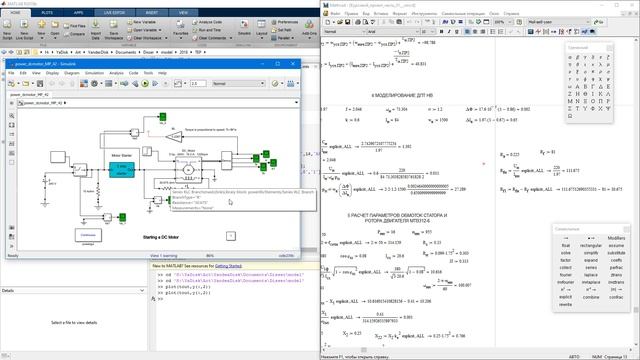
Task: Click Graph toolbar icon in Mathcad math palette
Action: (538, 31)
